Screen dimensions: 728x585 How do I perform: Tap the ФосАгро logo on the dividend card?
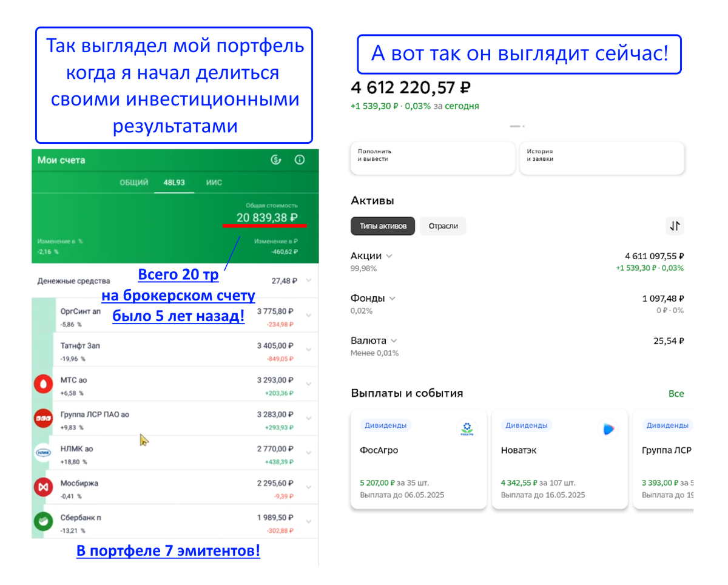(466, 429)
